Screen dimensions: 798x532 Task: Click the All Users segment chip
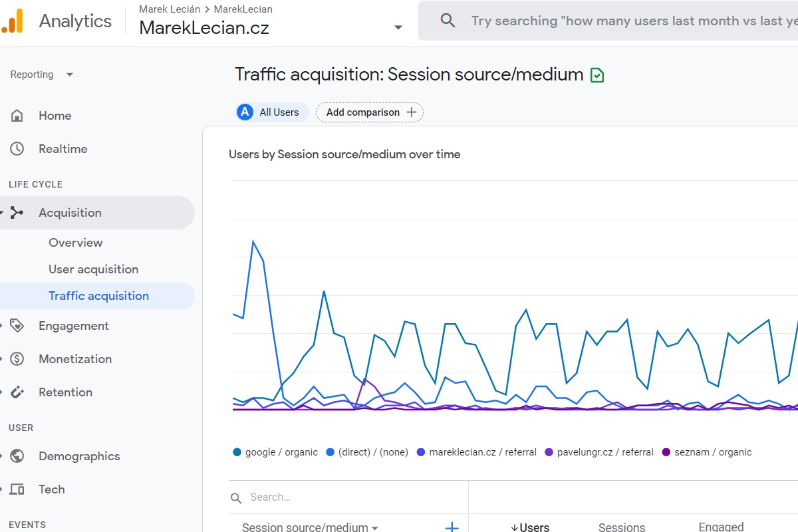272,112
